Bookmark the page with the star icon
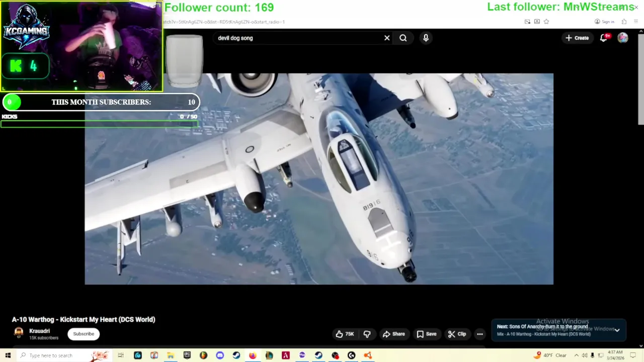This screenshot has height=362, width=644. tap(546, 22)
